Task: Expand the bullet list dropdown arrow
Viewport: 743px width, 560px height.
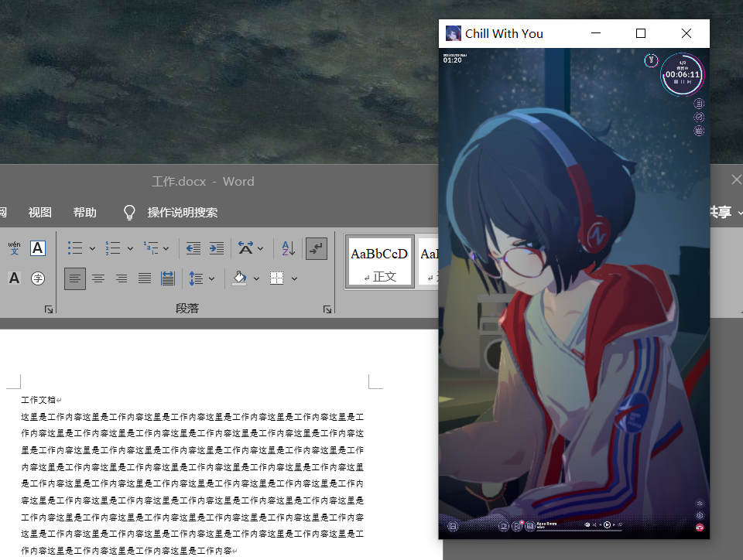Action: tap(92, 249)
